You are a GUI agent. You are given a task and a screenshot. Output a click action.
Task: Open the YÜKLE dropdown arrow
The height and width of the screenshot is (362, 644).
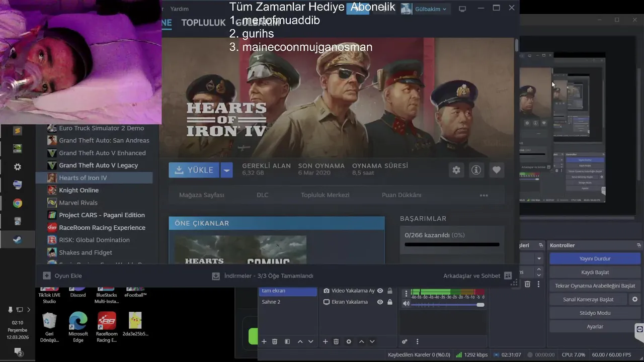227,170
